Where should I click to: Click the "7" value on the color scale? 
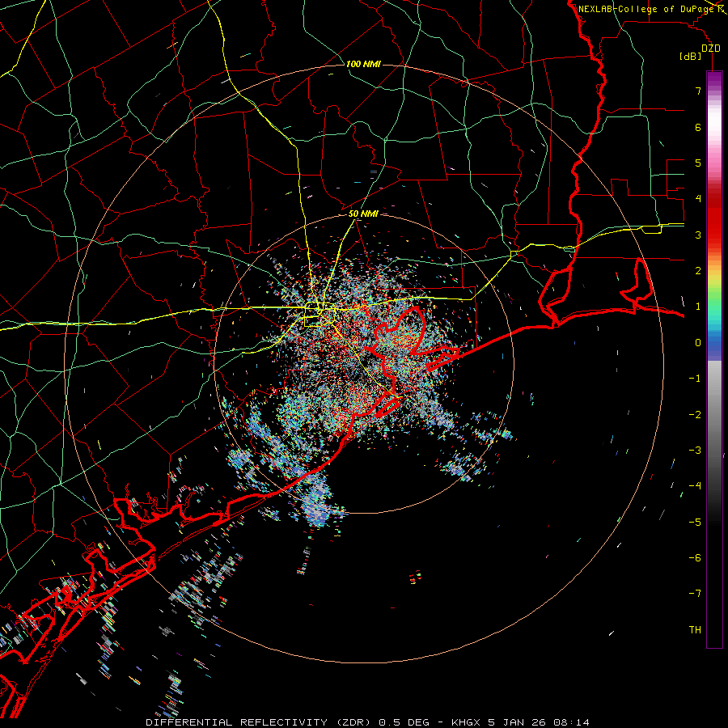click(698, 91)
